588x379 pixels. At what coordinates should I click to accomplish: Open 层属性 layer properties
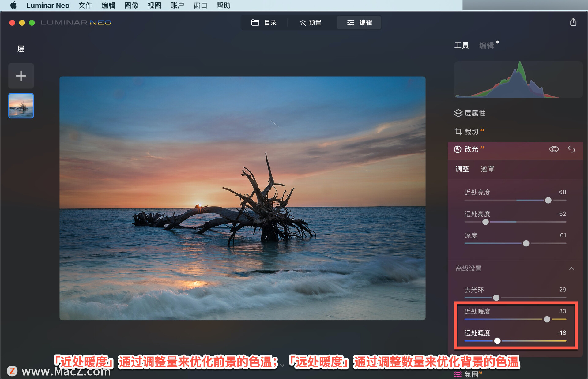[x=475, y=113]
